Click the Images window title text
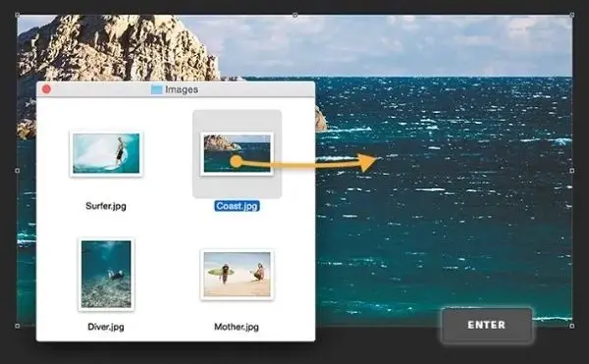 (182, 89)
